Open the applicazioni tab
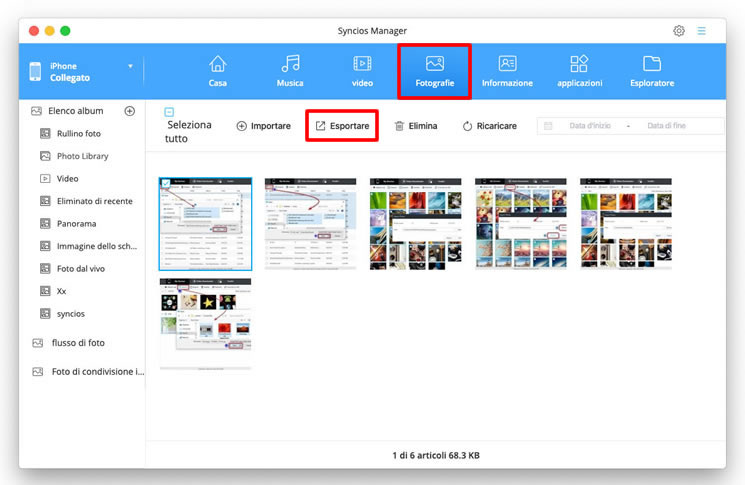 (580, 71)
